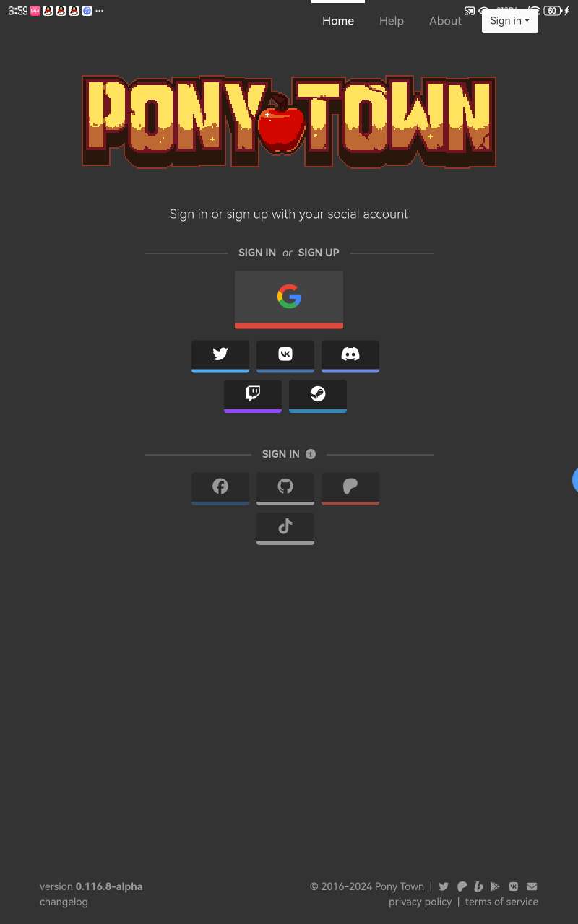Screen dimensions: 578x924
Task: Sign in with the Google button
Action: pos(289,300)
